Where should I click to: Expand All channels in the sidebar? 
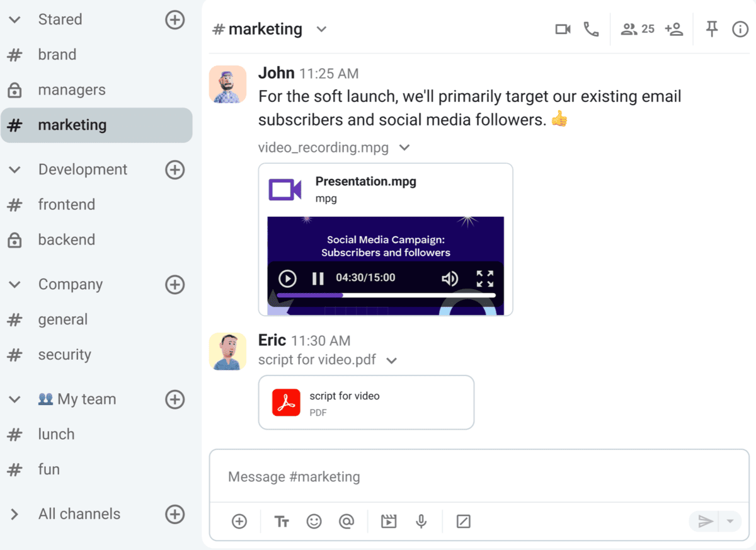click(x=14, y=513)
